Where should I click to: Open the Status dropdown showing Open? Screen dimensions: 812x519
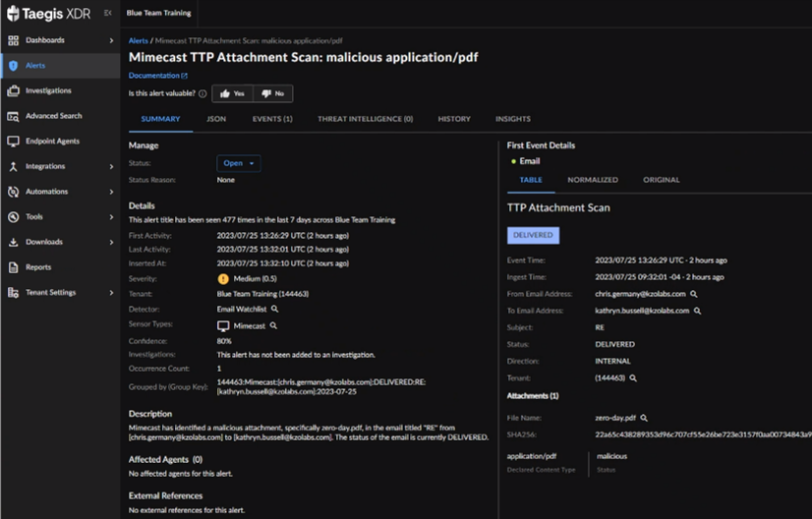click(238, 163)
